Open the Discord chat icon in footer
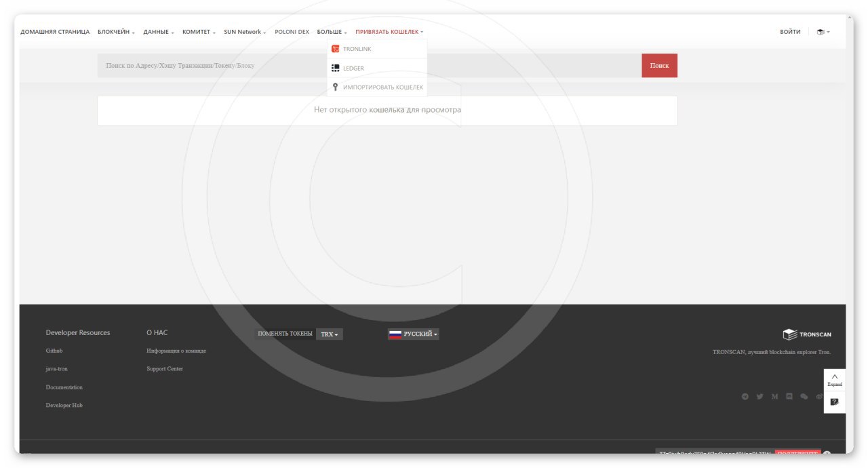868x468 pixels. point(789,396)
